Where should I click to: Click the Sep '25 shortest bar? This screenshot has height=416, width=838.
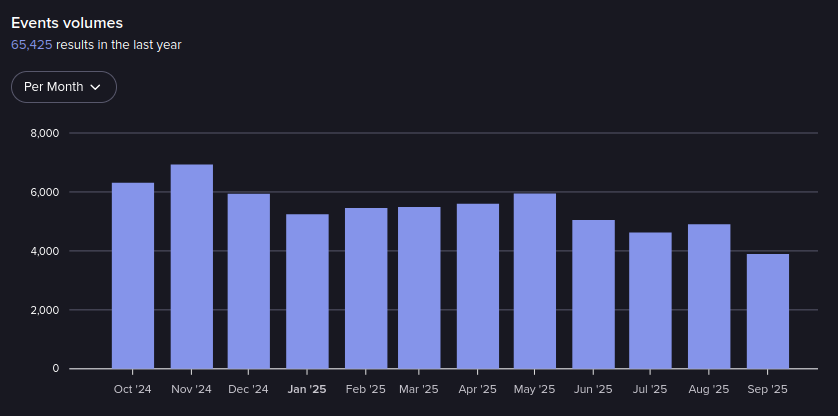tap(767, 311)
